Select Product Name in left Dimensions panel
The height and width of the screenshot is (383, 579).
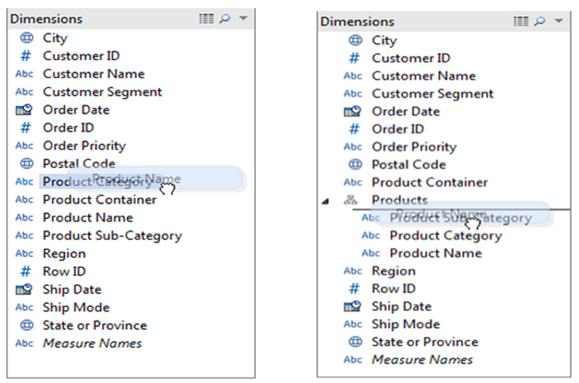[88, 218]
